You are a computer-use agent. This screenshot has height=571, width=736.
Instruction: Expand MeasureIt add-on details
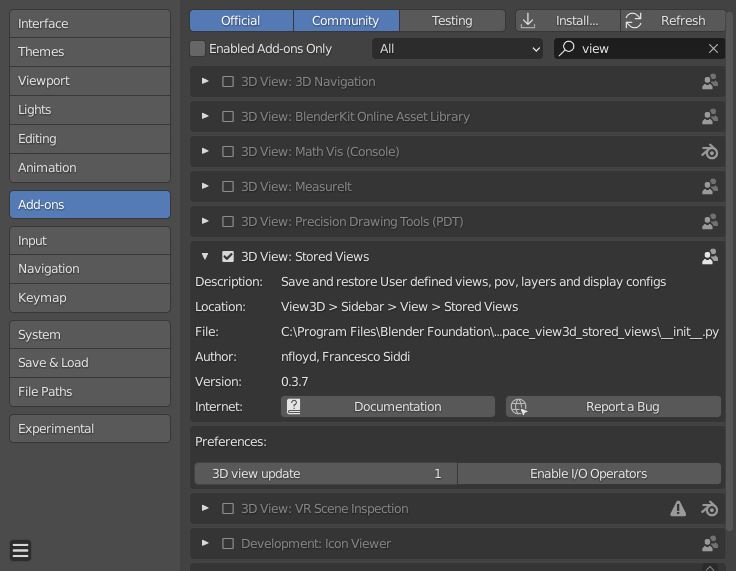[x=205, y=186]
